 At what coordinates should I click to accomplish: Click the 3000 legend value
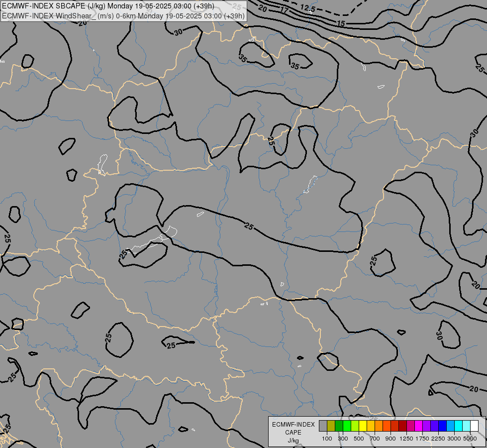click(454, 439)
